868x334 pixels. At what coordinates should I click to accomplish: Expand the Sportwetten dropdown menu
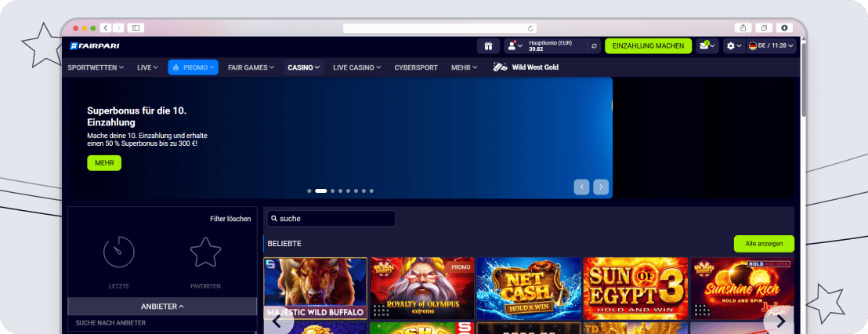point(96,67)
